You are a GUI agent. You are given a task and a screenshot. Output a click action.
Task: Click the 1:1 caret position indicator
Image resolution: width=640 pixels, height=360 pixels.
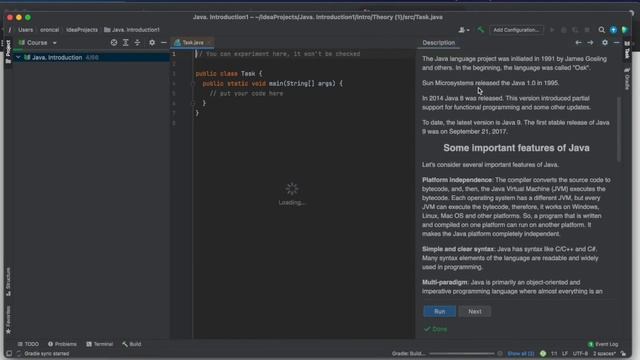pos(554,353)
